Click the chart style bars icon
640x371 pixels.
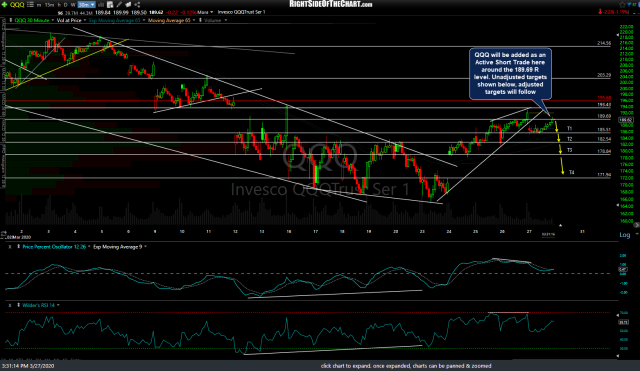101,5
